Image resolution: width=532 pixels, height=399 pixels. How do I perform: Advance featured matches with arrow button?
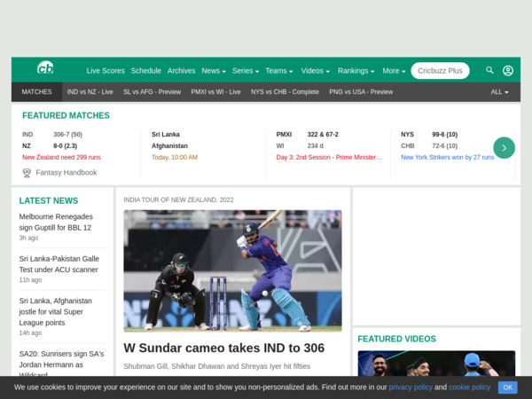click(x=504, y=147)
